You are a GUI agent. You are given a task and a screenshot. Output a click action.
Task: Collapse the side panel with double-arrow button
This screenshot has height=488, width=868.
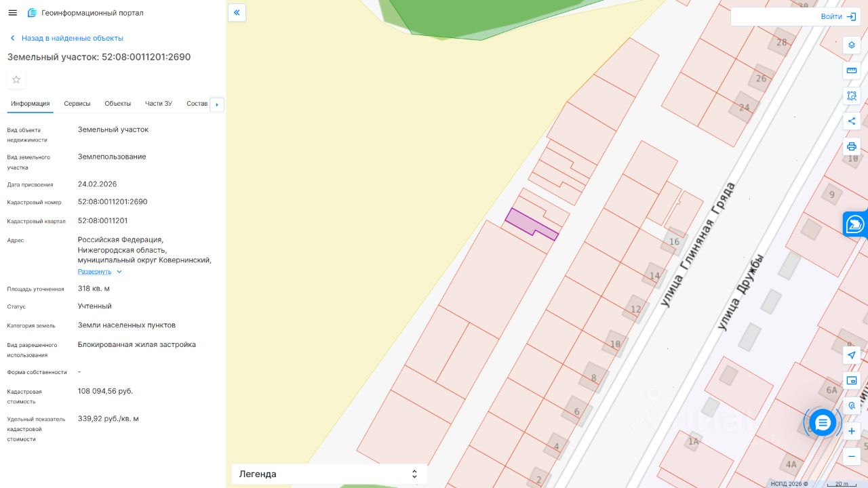(x=237, y=12)
